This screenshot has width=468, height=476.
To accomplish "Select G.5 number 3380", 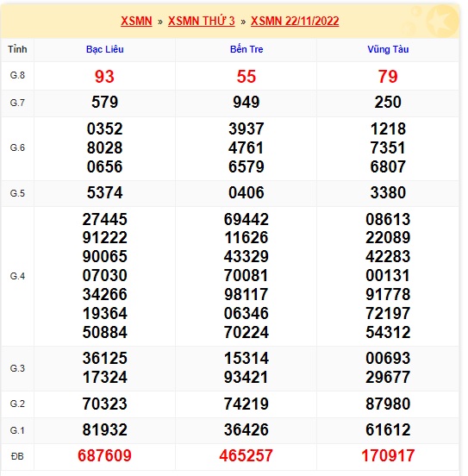I will [388, 192].
